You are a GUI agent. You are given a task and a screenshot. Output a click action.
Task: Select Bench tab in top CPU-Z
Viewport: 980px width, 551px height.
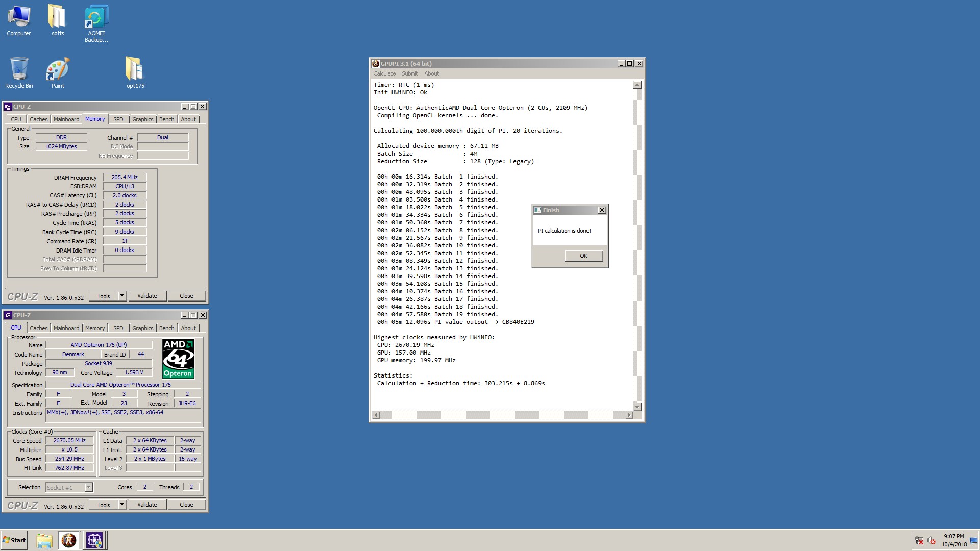[166, 119]
